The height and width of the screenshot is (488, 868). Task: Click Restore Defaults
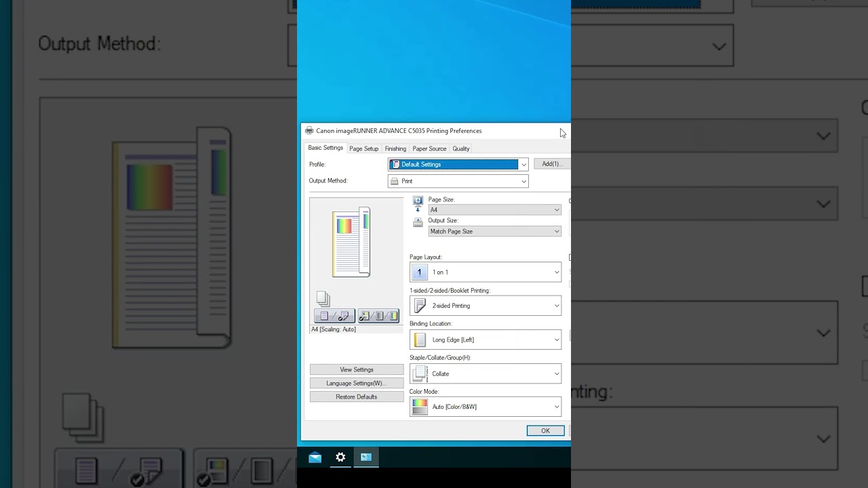[x=357, y=396]
